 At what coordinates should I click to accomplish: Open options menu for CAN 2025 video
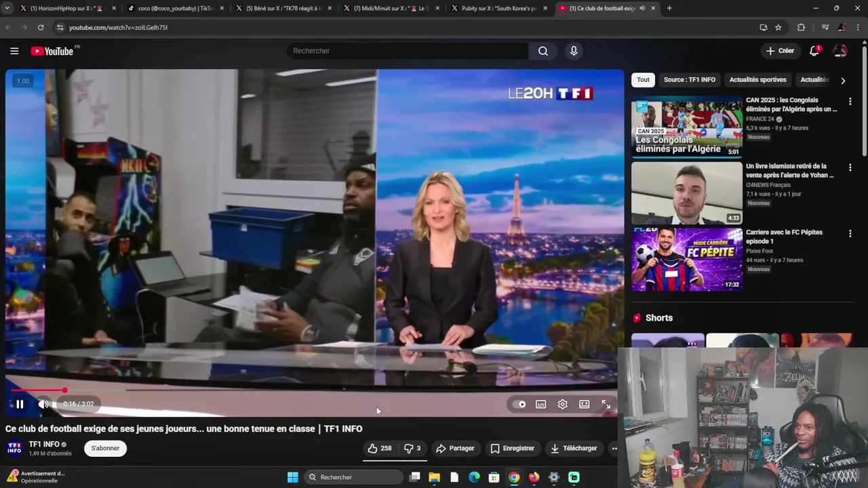click(x=850, y=102)
